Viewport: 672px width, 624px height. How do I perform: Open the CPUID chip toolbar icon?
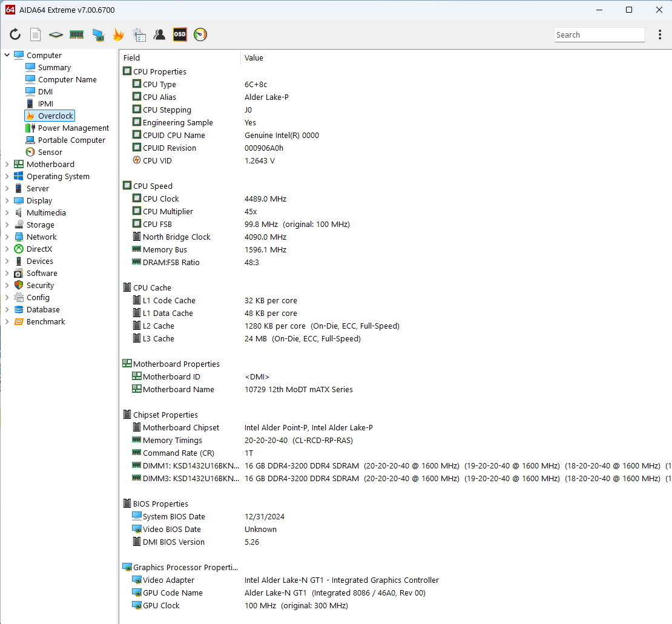coord(56,34)
